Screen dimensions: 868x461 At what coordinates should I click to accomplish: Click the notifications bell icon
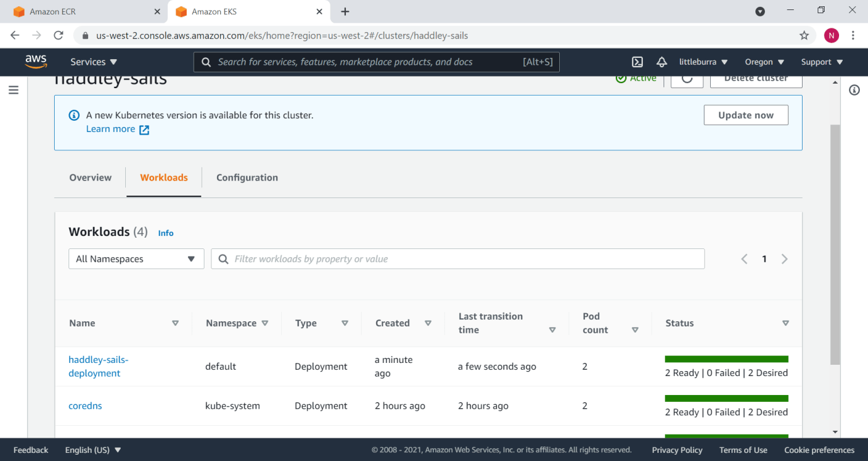[661, 62]
